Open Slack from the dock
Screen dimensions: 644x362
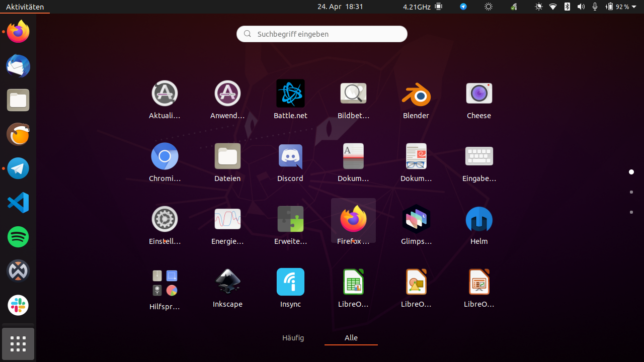tap(18, 305)
